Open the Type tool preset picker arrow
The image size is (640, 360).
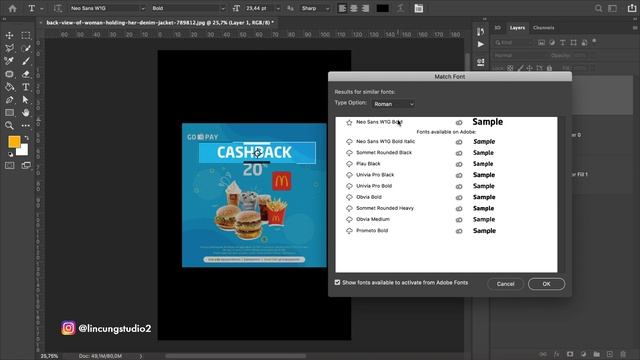pyautogui.click(x=42, y=8)
